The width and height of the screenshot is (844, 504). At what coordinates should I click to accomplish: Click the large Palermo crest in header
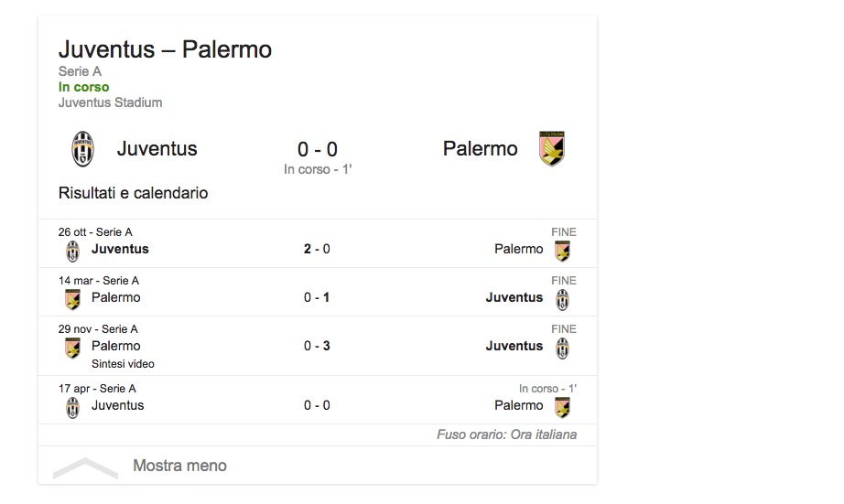pos(552,149)
